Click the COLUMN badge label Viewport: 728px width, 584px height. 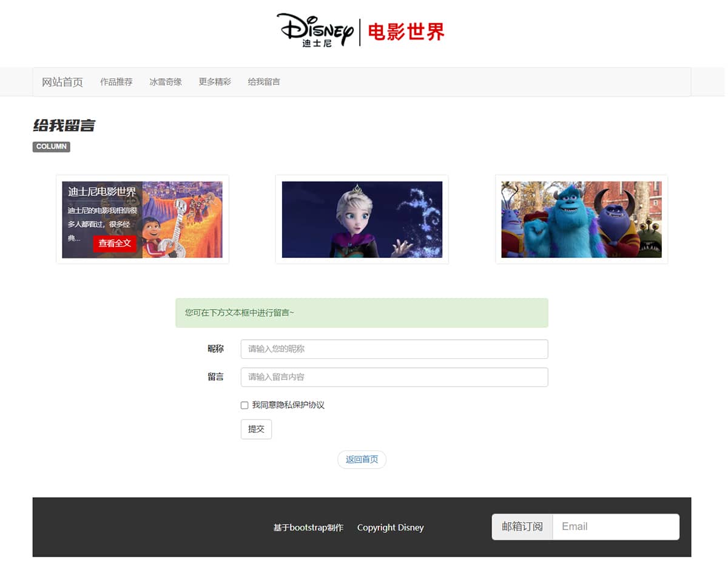pos(52,147)
